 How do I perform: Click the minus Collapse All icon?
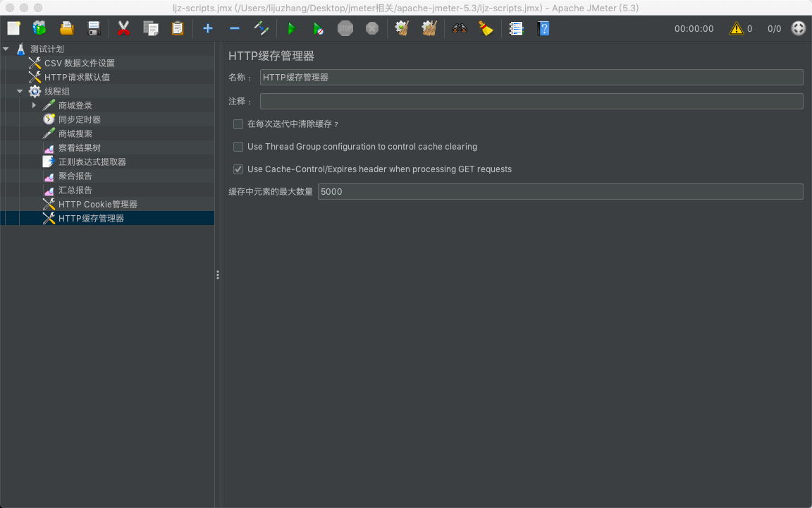(x=235, y=28)
